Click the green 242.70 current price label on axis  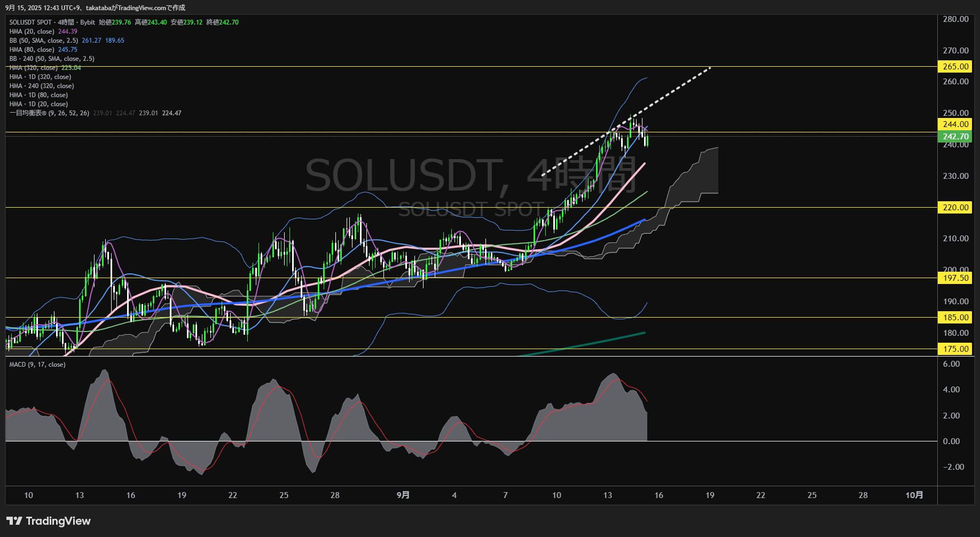(x=955, y=137)
